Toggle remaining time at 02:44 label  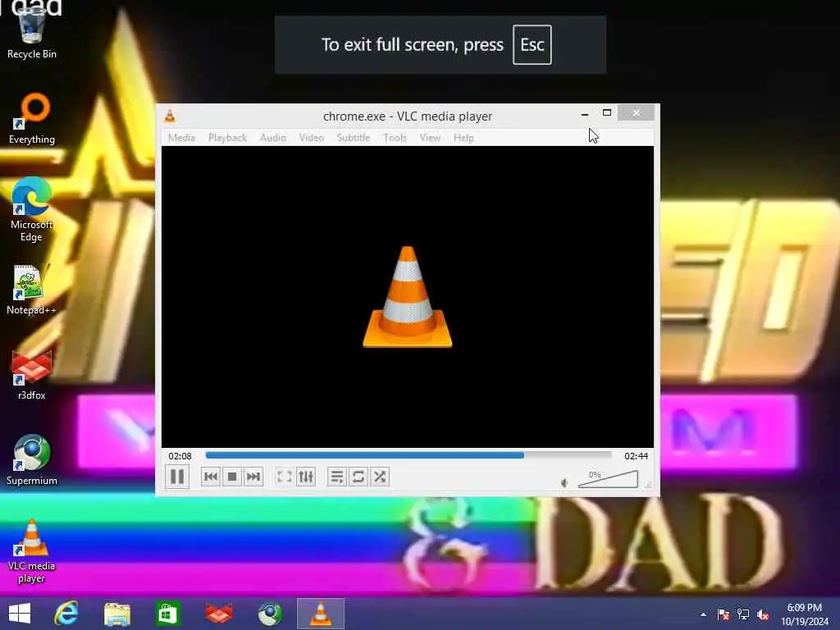coord(636,456)
